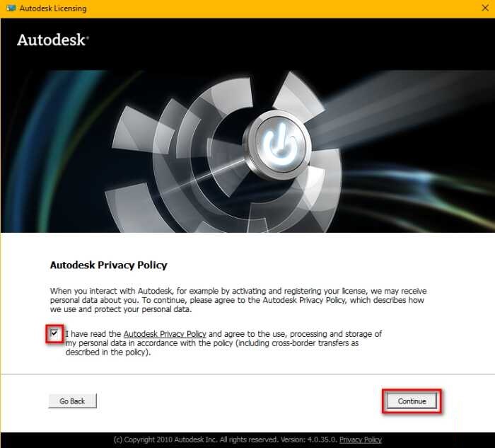Click the 'I have read the' checkbox label
Screen dimensions: 495x448
tap(93, 334)
